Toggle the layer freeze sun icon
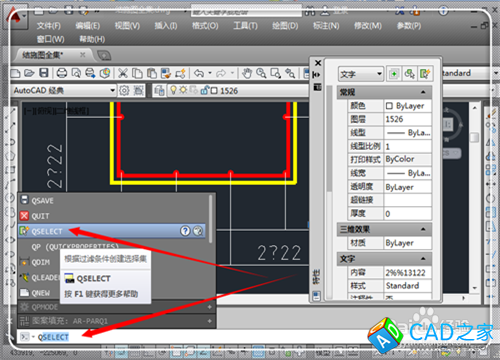Screen dimensions: 500x360 click(x=183, y=90)
